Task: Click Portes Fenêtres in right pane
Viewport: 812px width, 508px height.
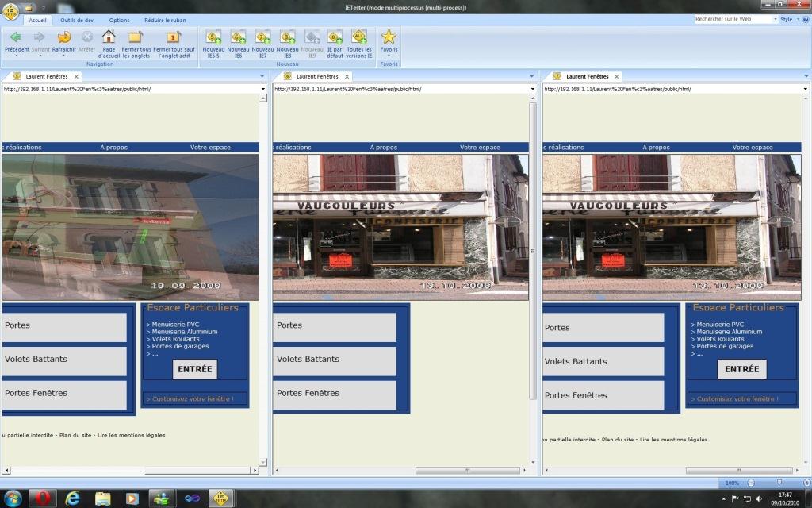Action: pos(603,395)
